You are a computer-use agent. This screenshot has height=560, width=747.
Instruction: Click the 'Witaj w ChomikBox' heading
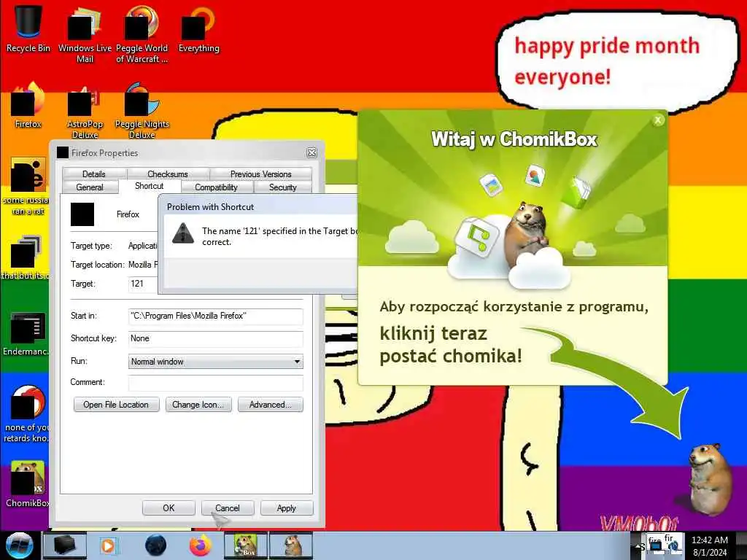tap(514, 139)
